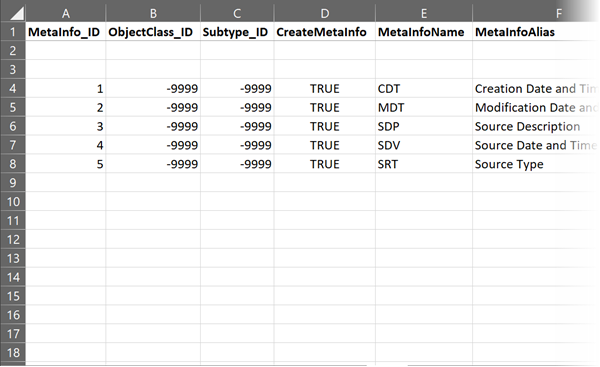600x367 pixels.
Task: Select the Source Type cell
Action: (536, 164)
